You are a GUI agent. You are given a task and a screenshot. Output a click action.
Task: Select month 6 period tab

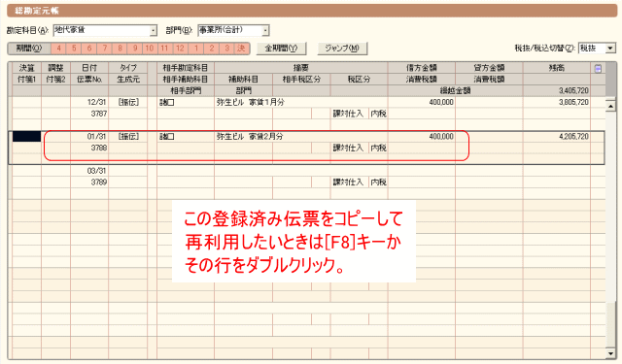[89, 49]
